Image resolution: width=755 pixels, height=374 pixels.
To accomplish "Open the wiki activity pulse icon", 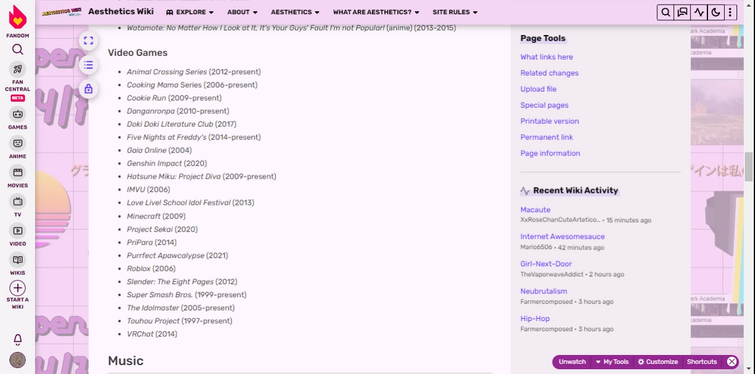I will (x=699, y=13).
